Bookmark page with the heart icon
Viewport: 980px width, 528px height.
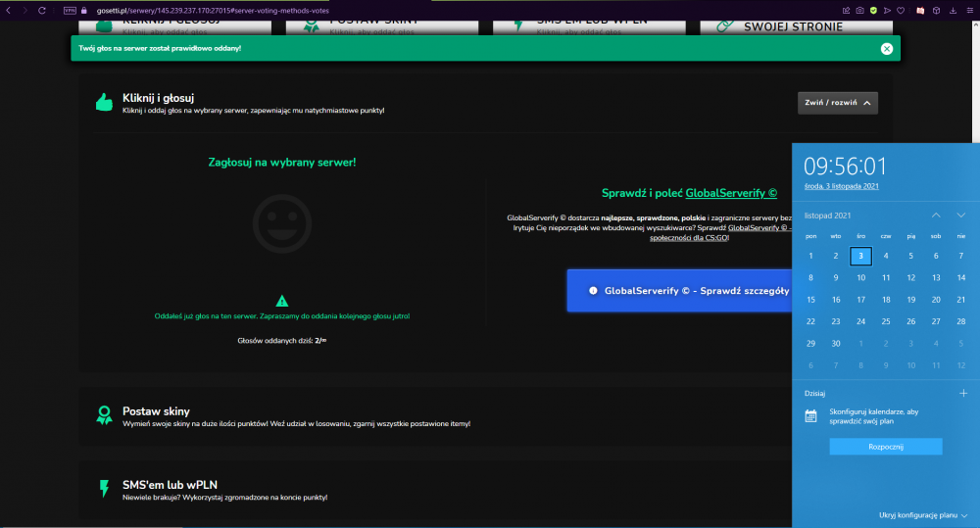click(901, 10)
